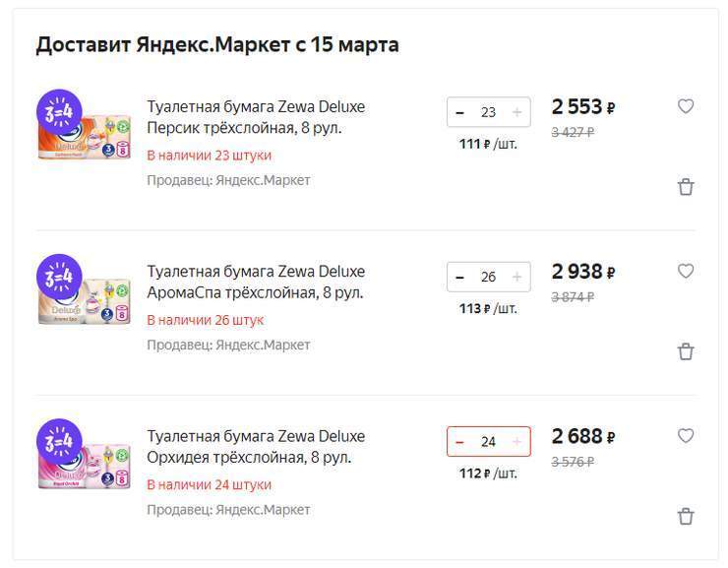Open Zewa Deluxe АромаСпа product page

point(256,282)
